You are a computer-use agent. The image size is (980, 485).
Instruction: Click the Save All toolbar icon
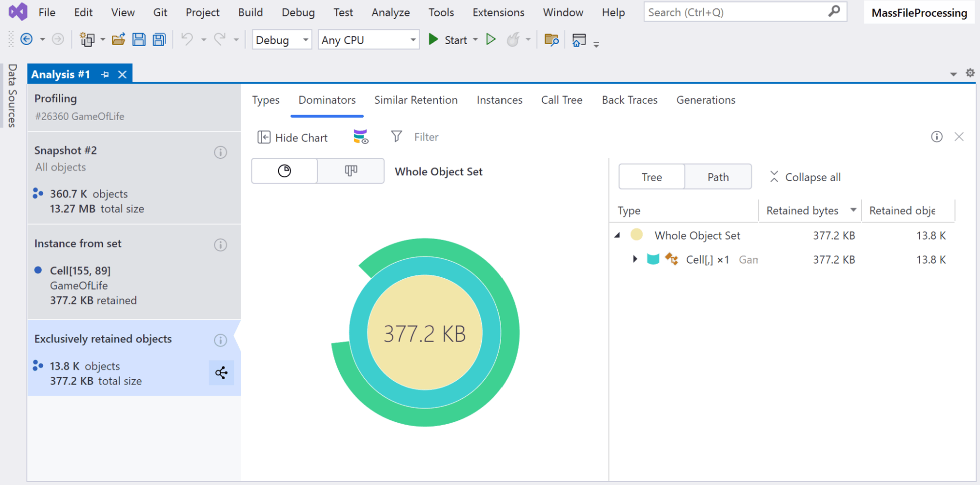pyautogui.click(x=159, y=40)
